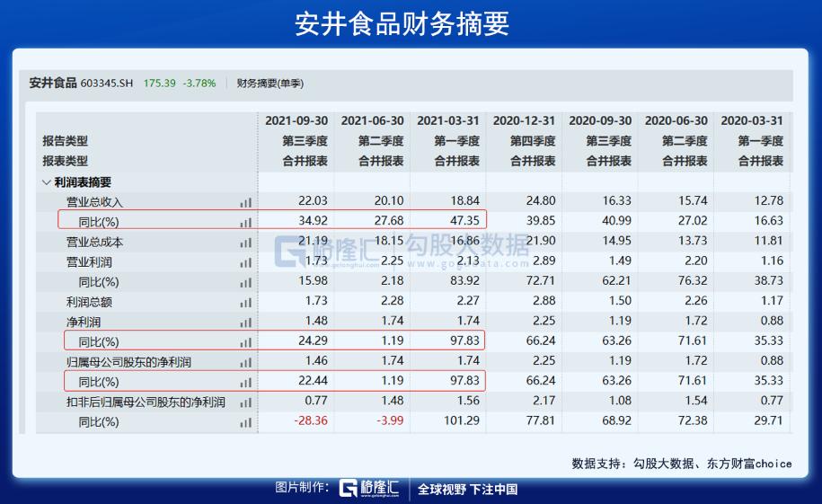The image size is (822, 504).
Task: Open chart icon for 利润总额 row
Action: click(x=246, y=302)
